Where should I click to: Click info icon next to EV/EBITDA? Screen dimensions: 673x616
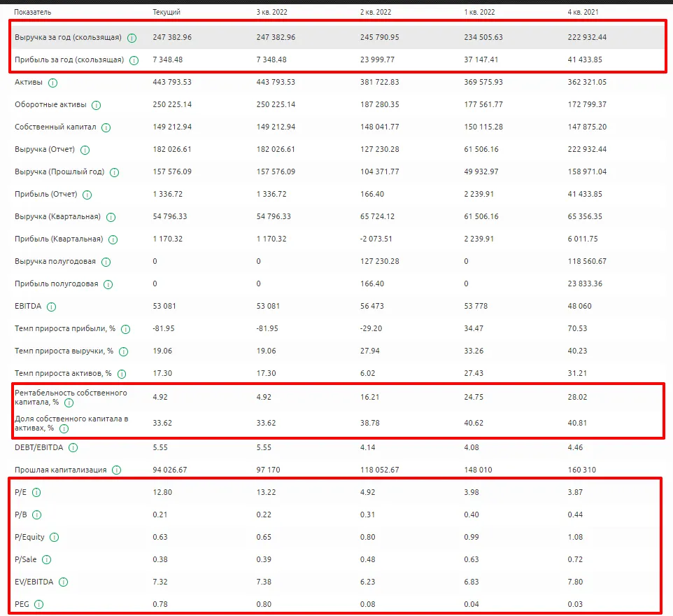(x=63, y=582)
